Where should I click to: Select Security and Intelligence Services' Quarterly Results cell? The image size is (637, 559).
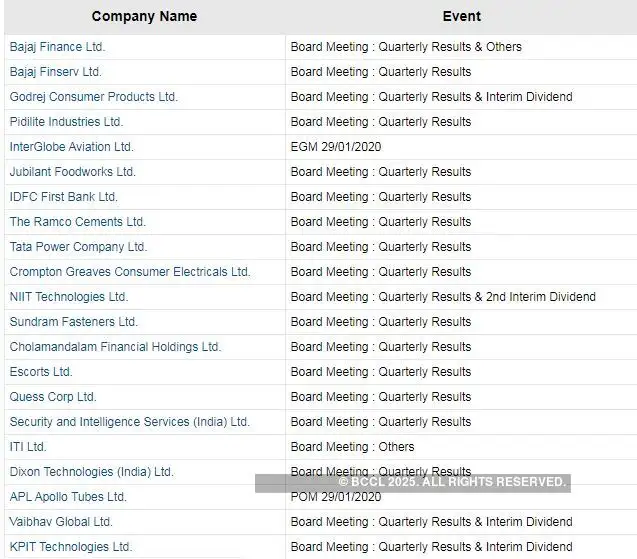[461, 422]
